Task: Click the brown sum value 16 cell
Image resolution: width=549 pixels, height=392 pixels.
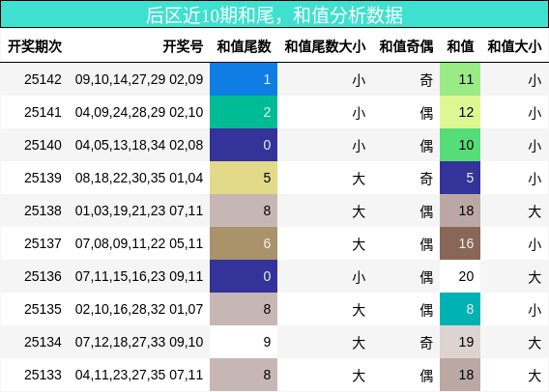Action: coord(460,243)
